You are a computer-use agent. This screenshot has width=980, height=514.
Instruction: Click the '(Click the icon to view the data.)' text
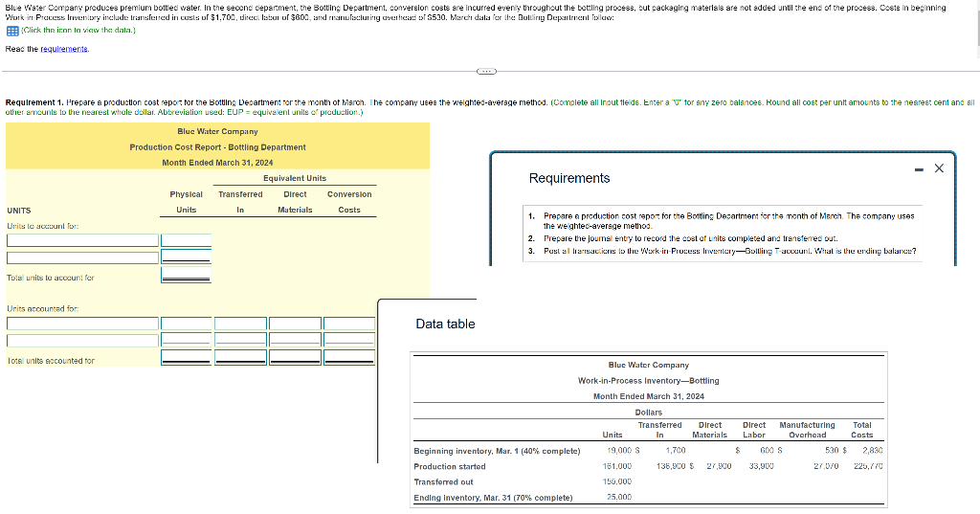[78, 30]
